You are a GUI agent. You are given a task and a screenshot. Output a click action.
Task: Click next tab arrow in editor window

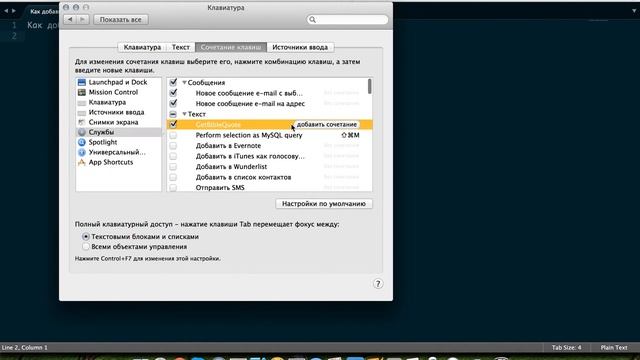[x=13, y=11]
